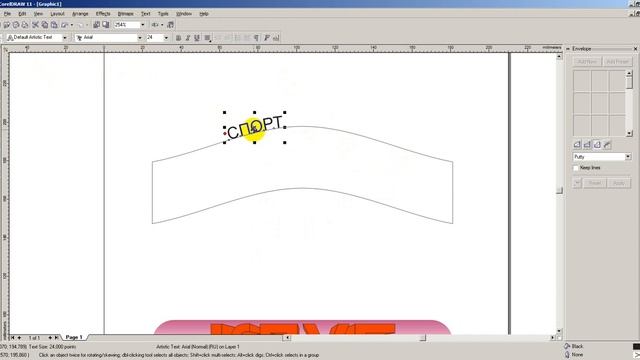640x360 pixels.
Task: Click the eyedropper icon in Envelope docker
Action: (x=577, y=183)
